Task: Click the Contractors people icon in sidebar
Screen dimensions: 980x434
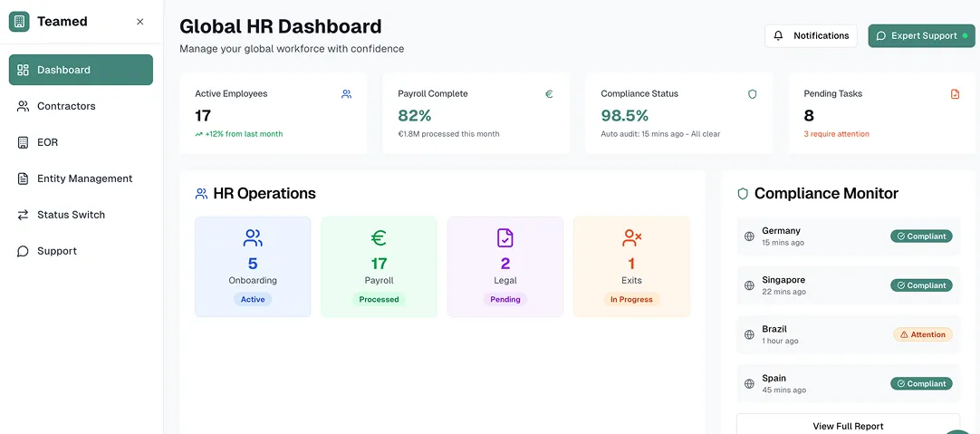Action: click(x=24, y=106)
